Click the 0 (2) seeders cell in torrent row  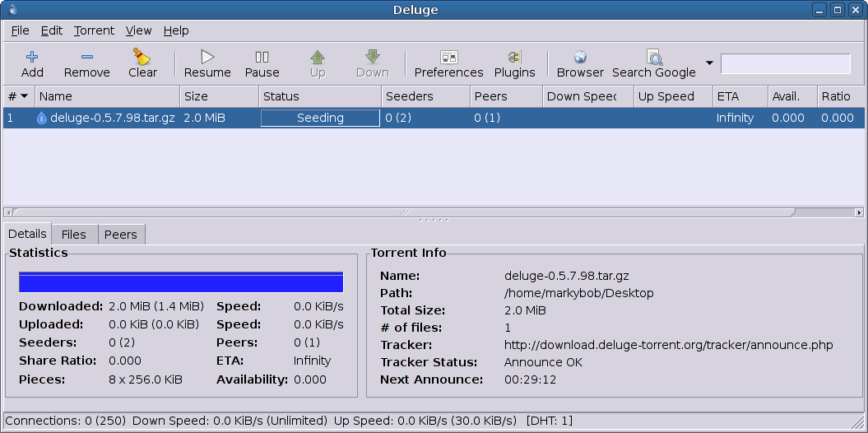(x=398, y=118)
